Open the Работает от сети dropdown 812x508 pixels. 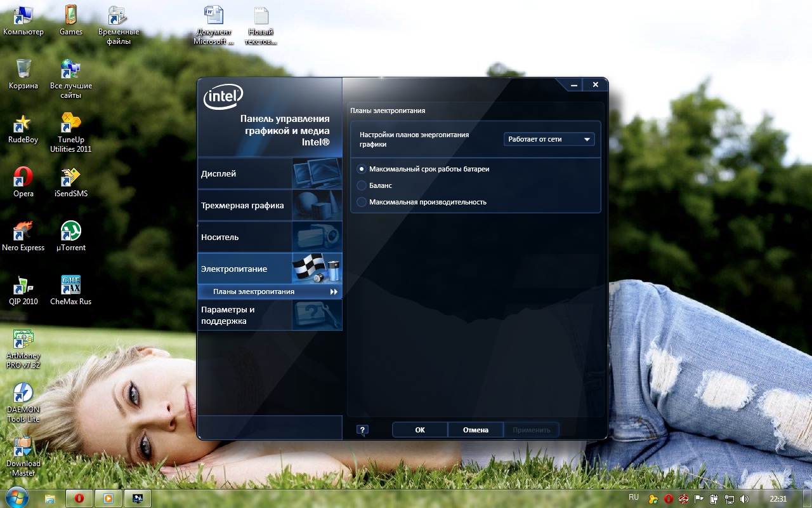549,139
